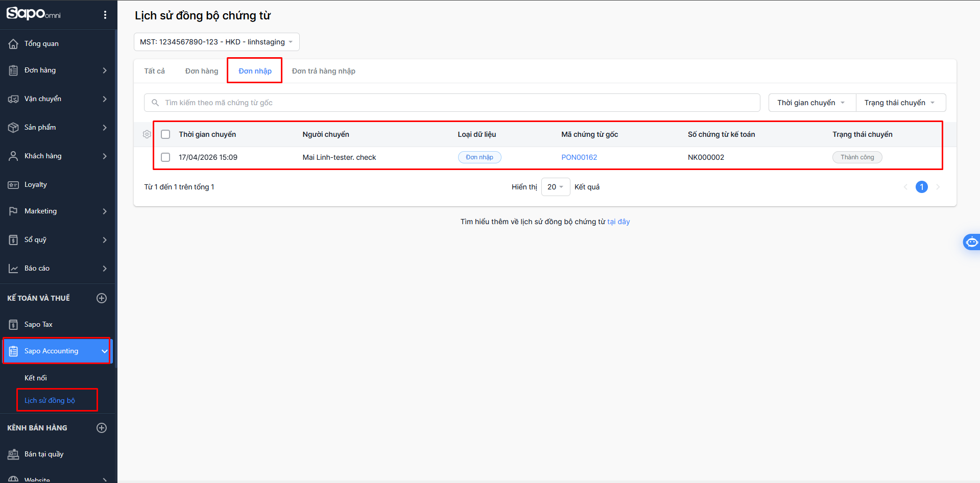980x483 pixels.
Task: Click the search field for mã chứng từ gốc
Action: tap(452, 103)
